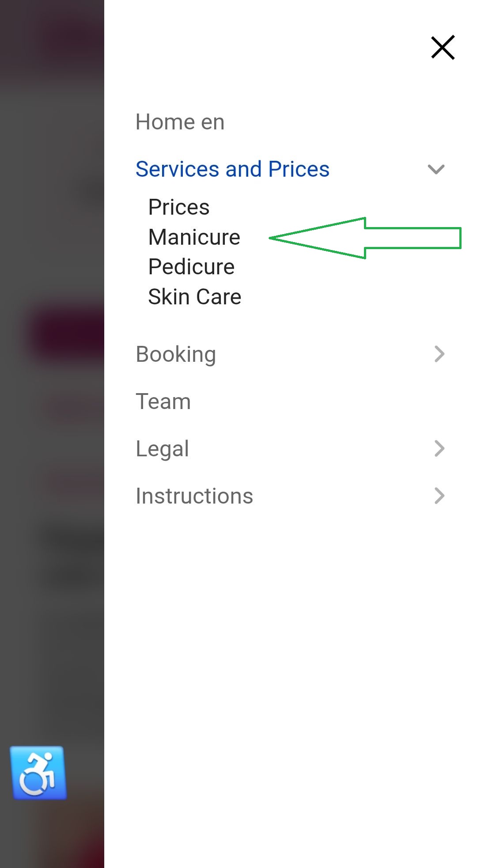477x868 pixels.
Task: Click empty white space below Instructions
Action: click(x=287, y=663)
